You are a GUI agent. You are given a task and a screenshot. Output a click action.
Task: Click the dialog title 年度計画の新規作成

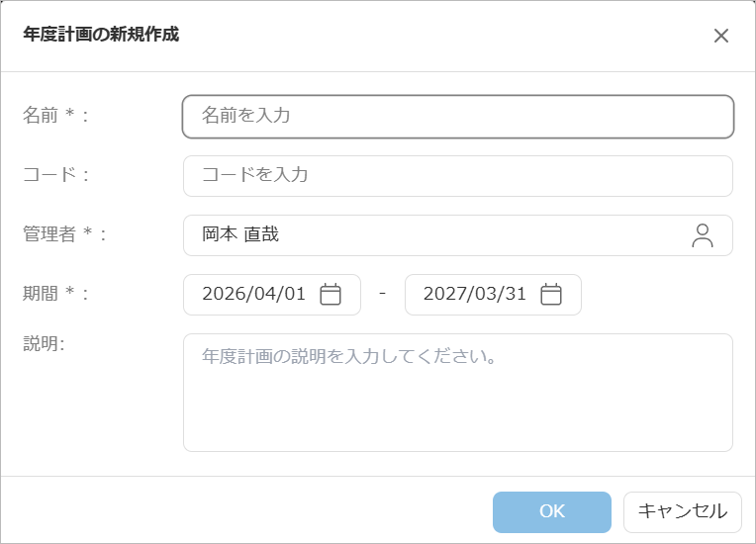(x=101, y=36)
